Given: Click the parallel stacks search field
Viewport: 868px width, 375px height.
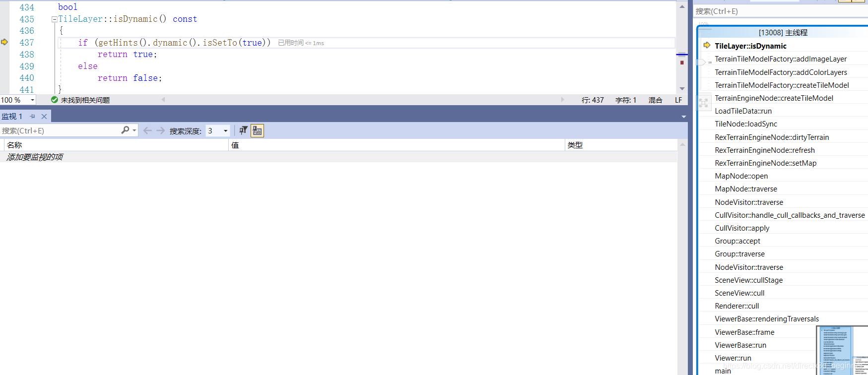Looking at the screenshot, I should click(x=781, y=11).
